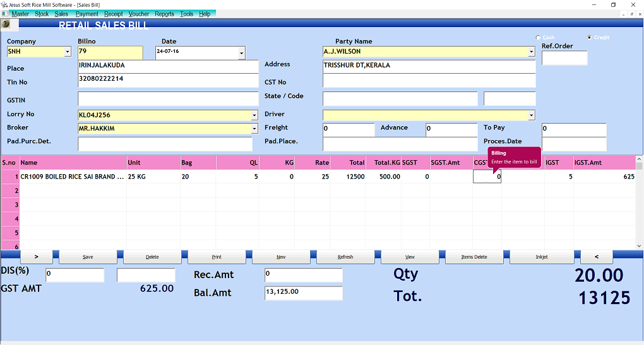Expand the Company dropdown showing SNH

(x=68, y=52)
